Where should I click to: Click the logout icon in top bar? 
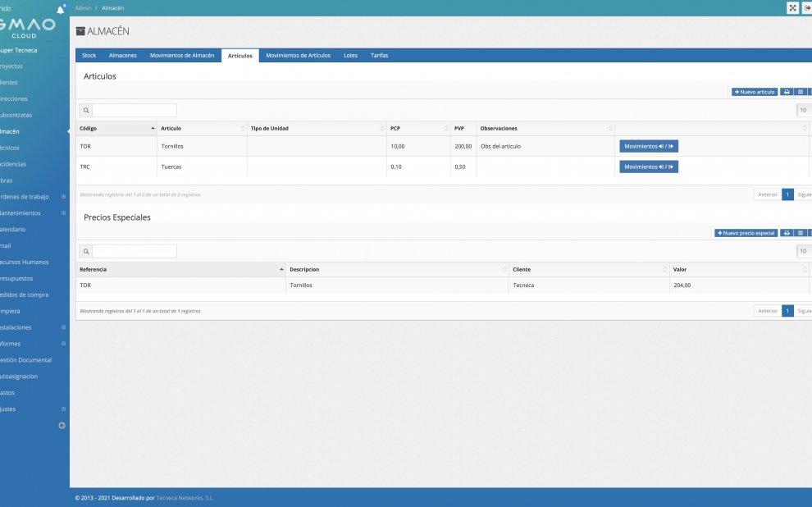[x=806, y=8]
